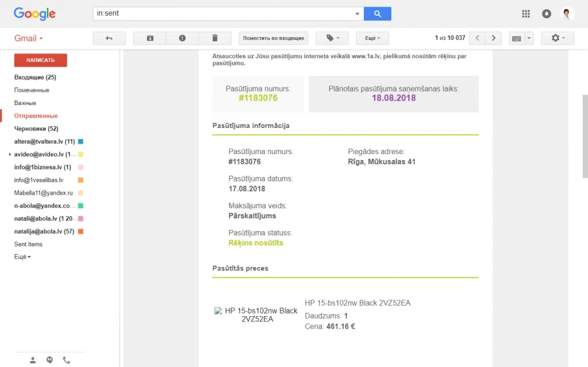Click the green order number #1183076

pyautogui.click(x=258, y=98)
